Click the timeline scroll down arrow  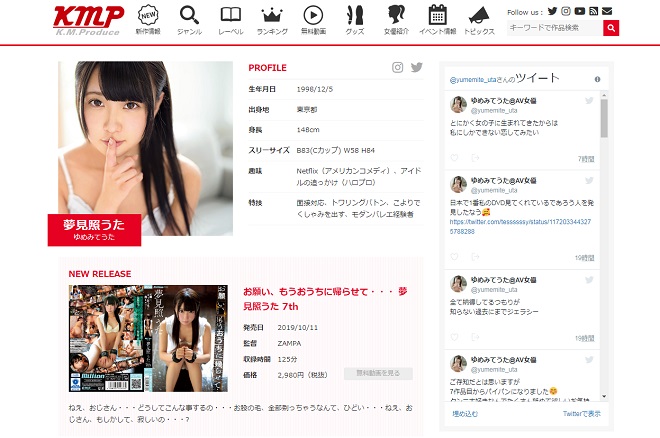pos(604,396)
